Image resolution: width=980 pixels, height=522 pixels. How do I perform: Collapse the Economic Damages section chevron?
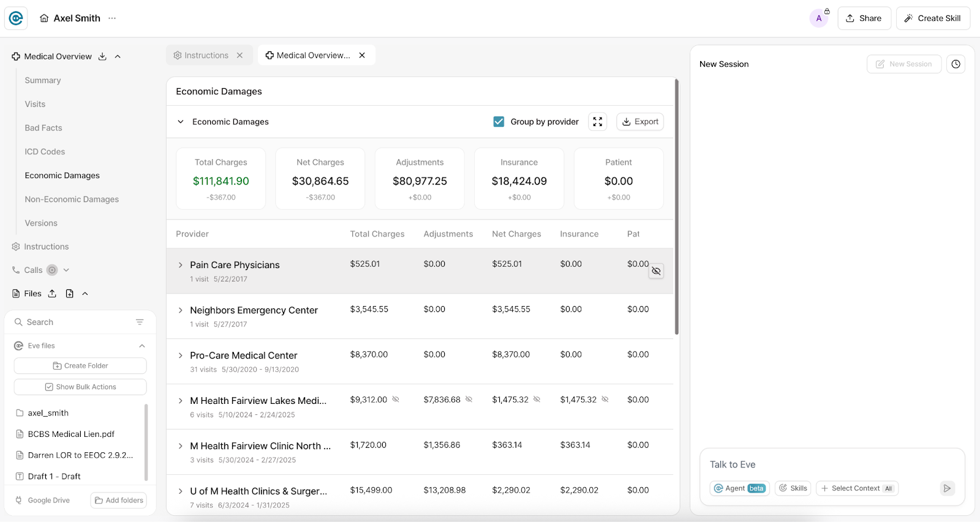tap(181, 122)
